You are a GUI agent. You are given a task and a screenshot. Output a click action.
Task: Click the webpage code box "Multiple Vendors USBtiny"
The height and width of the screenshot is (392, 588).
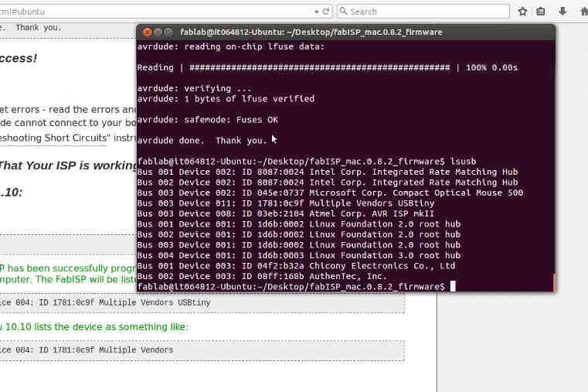pos(202,302)
